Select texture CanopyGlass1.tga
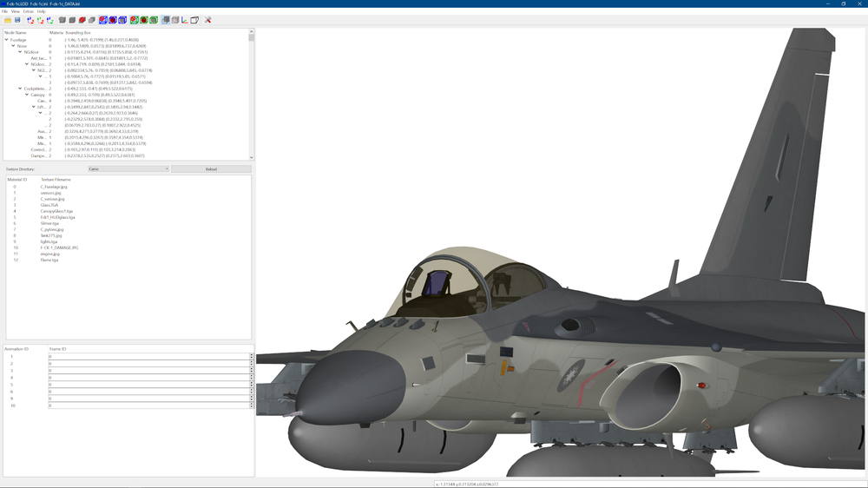Image resolution: width=868 pixels, height=488 pixels. [x=56, y=211]
